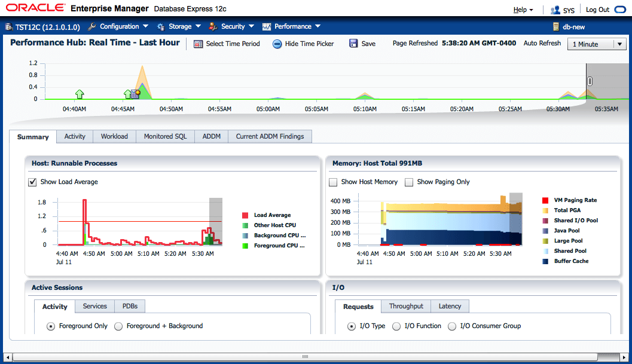Click the Java Pool legend swatch
The width and height of the screenshot is (632, 364).
(x=545, y=231)
